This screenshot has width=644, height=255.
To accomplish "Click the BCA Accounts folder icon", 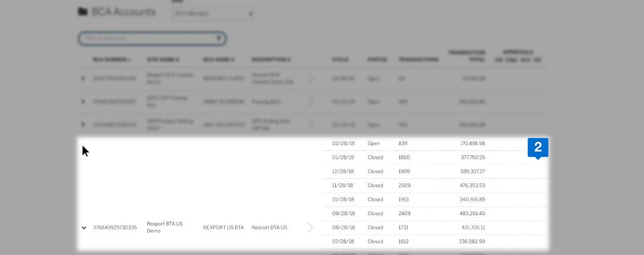I will (x=82, y=12).
